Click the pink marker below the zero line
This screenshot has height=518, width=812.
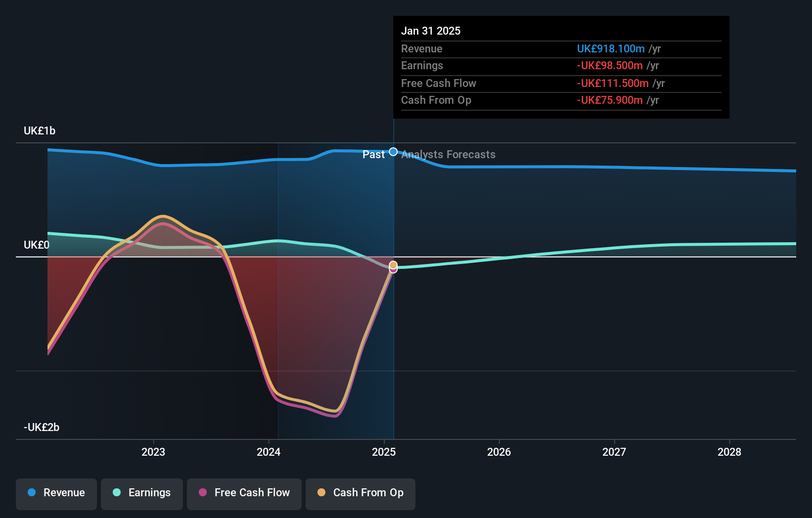(x=392, y=270)
